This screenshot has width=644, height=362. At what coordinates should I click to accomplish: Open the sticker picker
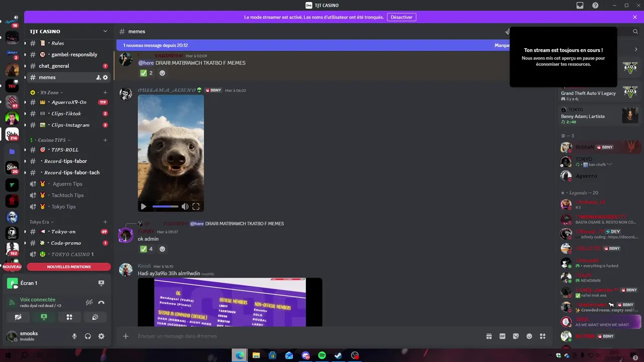click(516, 336)
